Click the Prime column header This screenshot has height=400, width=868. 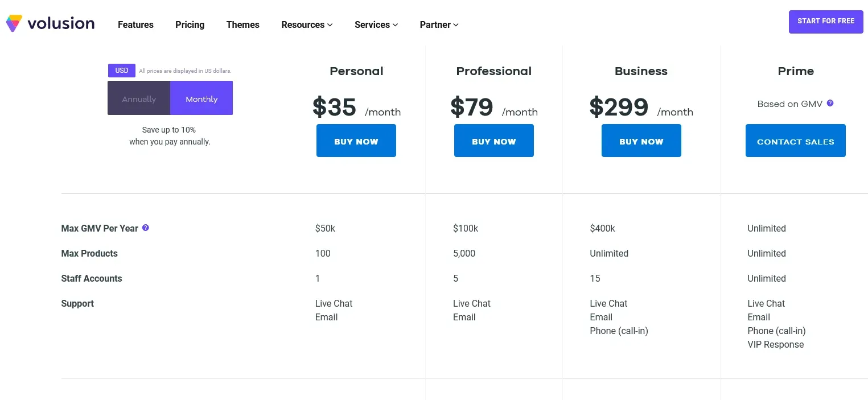[x=795, y=71]
